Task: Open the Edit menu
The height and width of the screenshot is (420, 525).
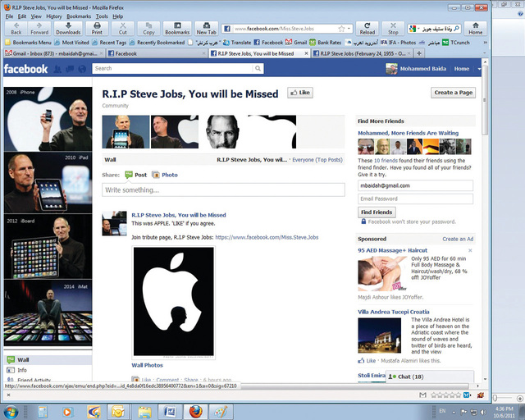Action: (22, 16)
